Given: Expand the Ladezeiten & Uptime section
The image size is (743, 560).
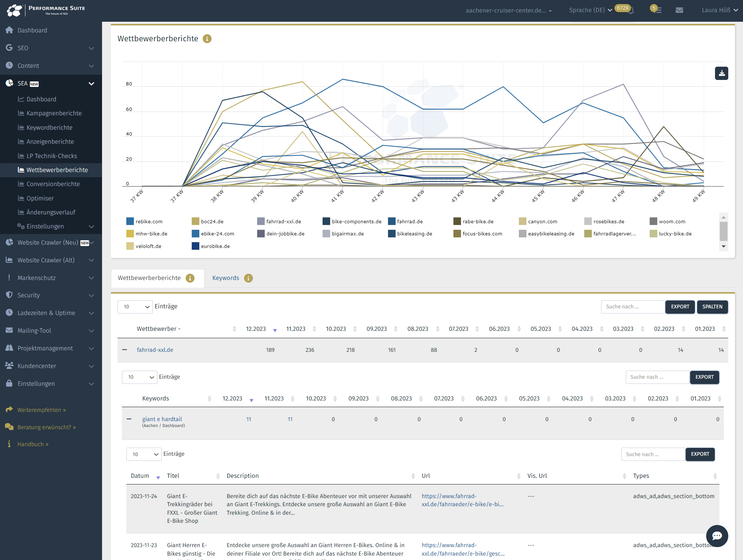Looking at the screenshot, I should [x=51, y=313].
